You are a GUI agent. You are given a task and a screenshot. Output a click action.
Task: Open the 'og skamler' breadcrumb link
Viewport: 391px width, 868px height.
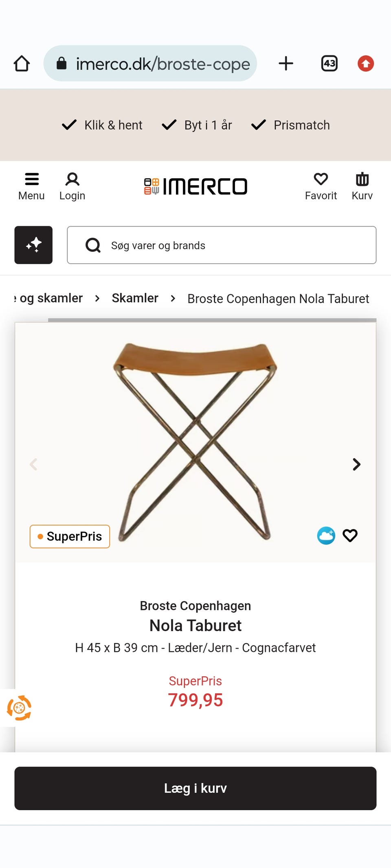[51, 298]
